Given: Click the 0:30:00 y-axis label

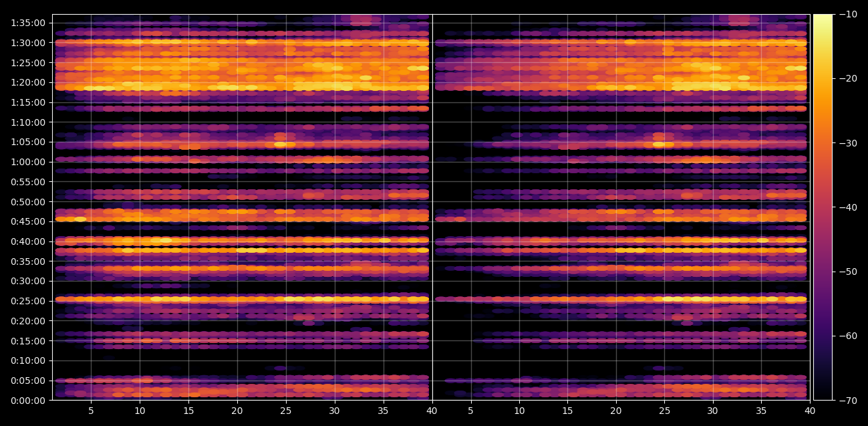Looking at the screenshot, I should click(x=28, y=281).
